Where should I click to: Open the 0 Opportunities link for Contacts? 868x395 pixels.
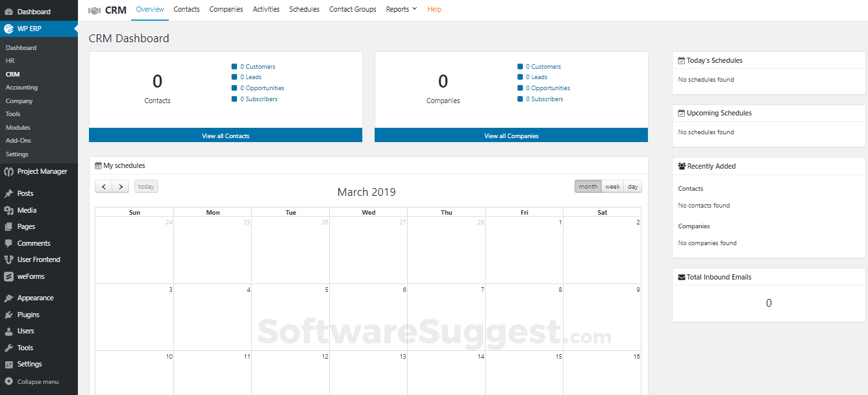261,88
